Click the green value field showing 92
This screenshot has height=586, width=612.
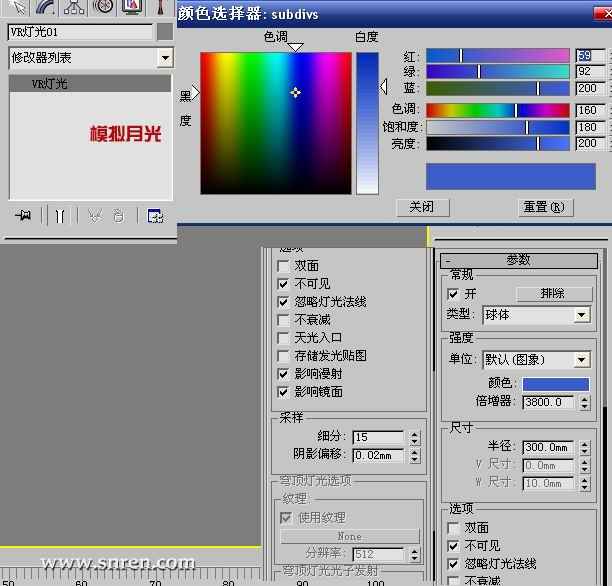pyautogui.click(x=591, y=72)
